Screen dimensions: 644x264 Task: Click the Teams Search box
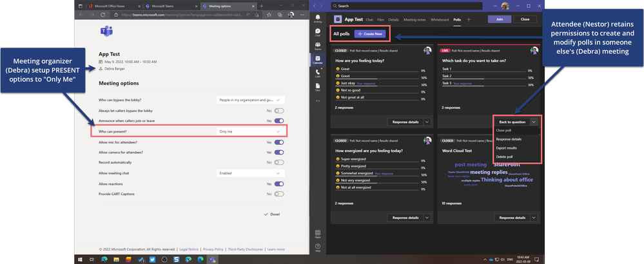coord(407,6)
